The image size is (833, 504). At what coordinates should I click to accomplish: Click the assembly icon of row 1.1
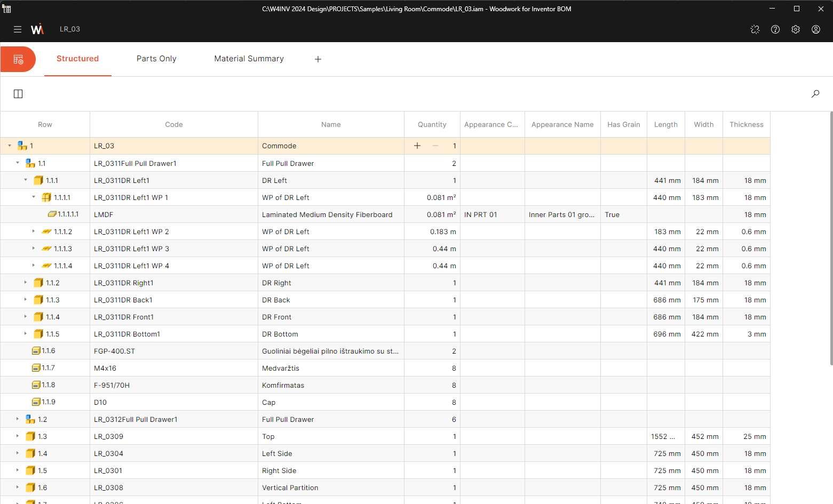pos(30,163)
